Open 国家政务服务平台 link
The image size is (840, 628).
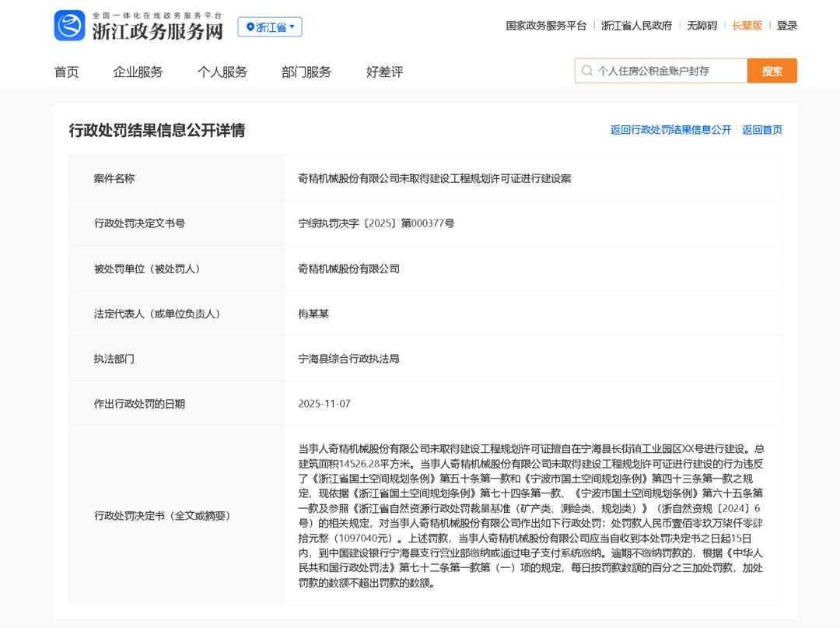tap(546, 26)
